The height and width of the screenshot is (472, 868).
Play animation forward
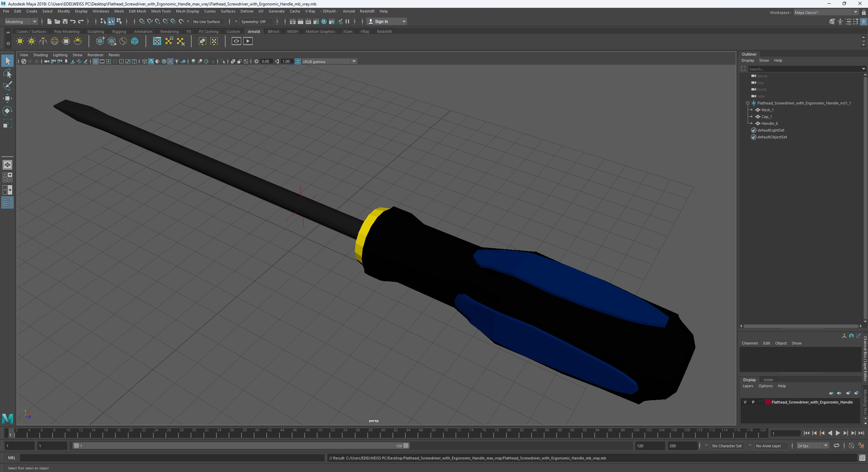pyautogui.click(x=837, y=433)
